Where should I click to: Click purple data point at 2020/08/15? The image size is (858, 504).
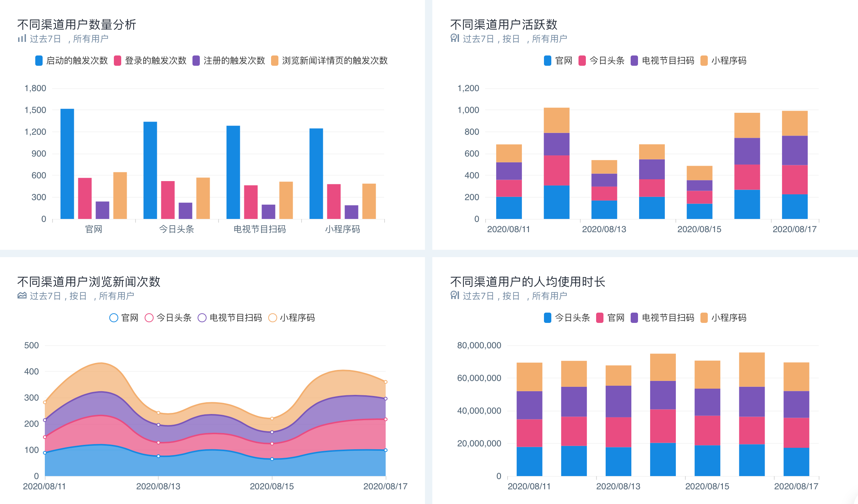click(x=272, y=432)
